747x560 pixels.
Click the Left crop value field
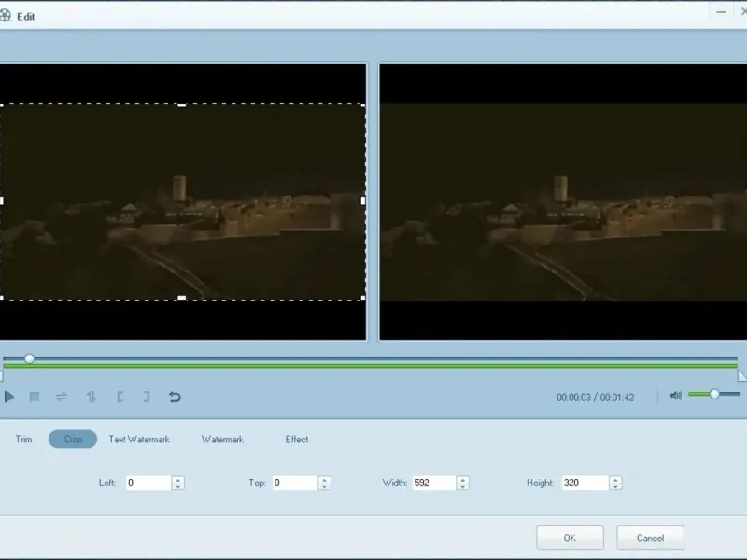[x=148, y=483]
